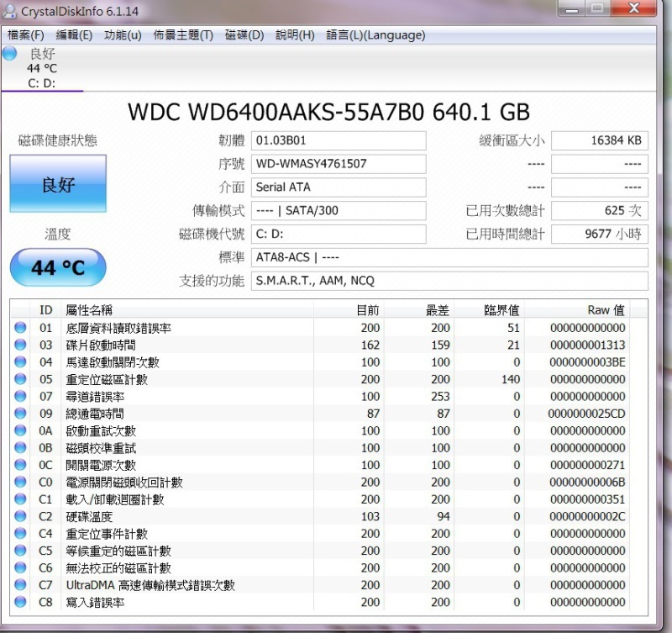The image size is (672, 633).
Task: Select the 重定位磁區計數 attribute name
Action: [107, 379]
